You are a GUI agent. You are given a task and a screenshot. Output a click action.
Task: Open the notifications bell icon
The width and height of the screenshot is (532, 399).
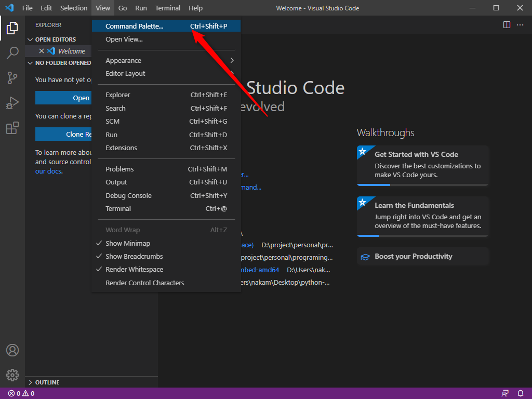click(x=521, y=394)
